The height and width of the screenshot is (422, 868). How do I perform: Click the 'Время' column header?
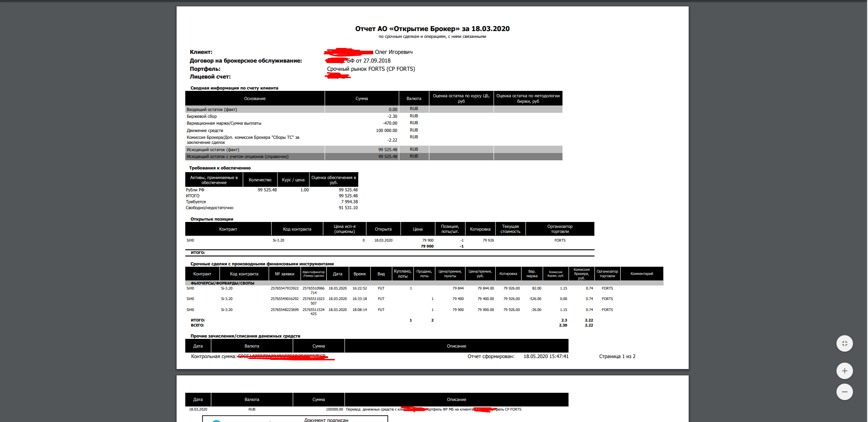(360, 274)
